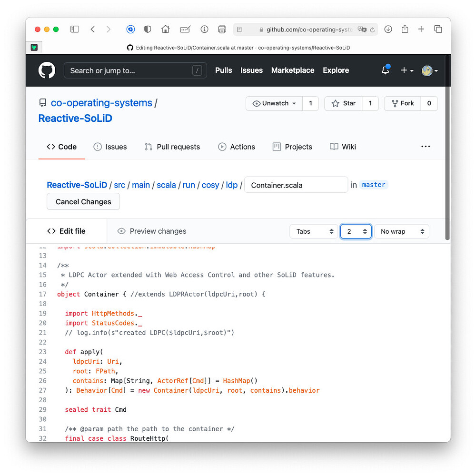476x476 pixels.
Task: Open the Marketplace menu item
Action: (292, 70)
